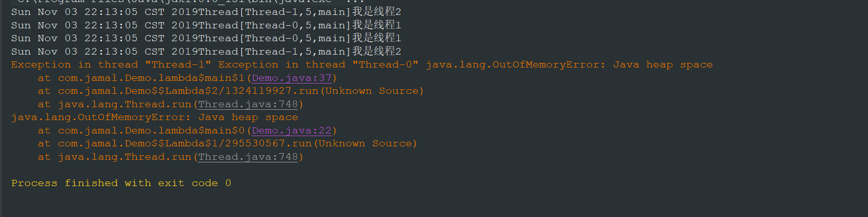Click the first Thread.java:748 link
Screen dimensions: 868x217
click(x=248, y=104)
